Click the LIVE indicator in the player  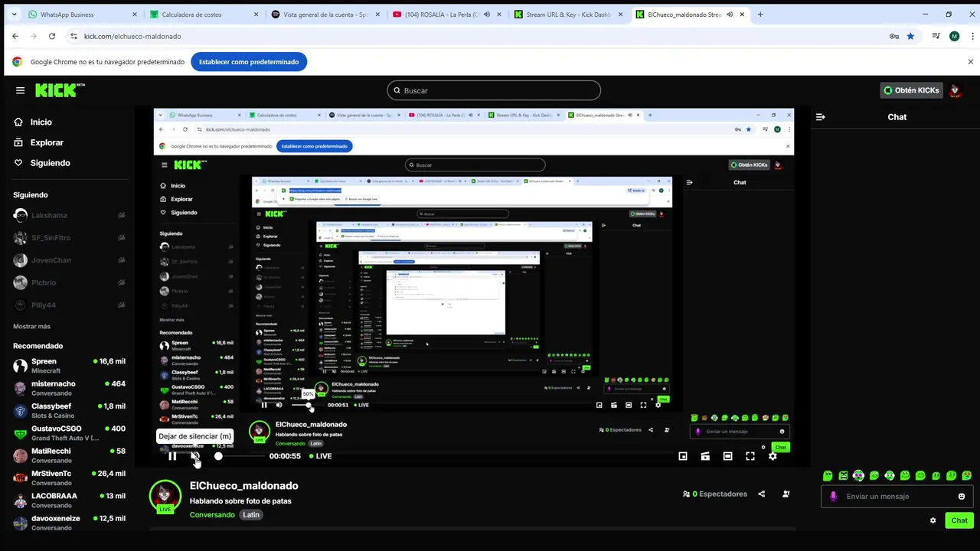point(320,456)
